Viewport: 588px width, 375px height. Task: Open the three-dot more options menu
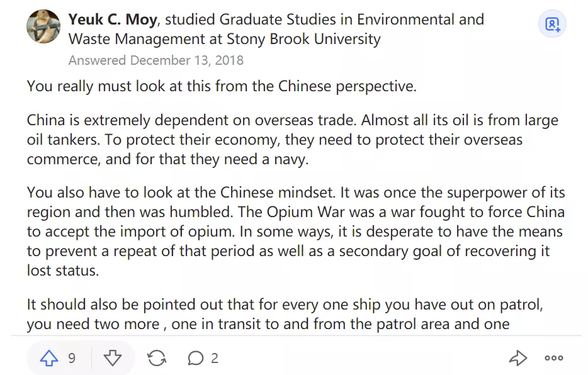(554, 359)
